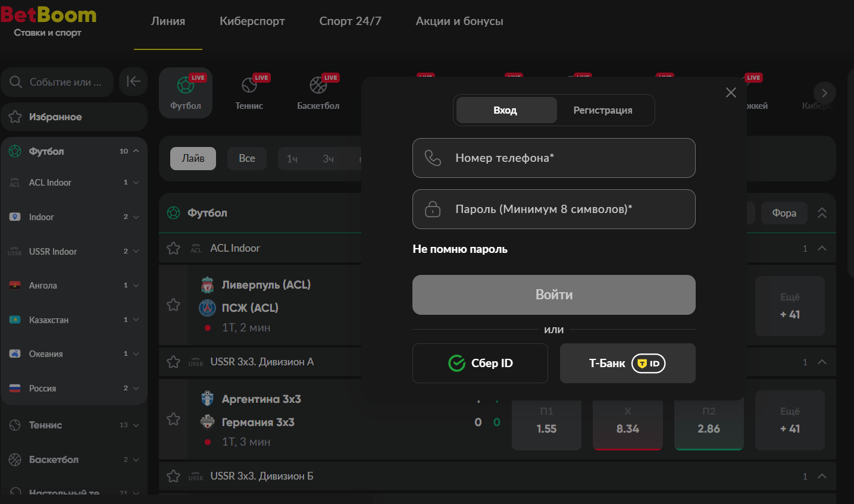Log in with Т-Банк ID

(x=628, y=363)
